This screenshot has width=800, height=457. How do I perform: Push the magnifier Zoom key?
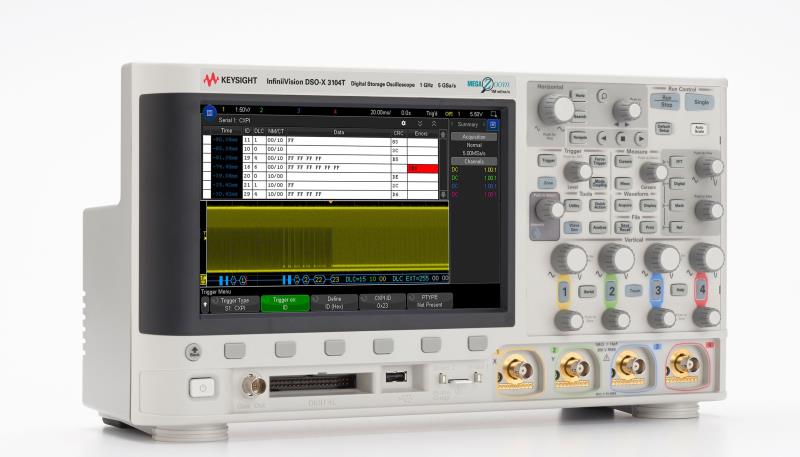click(x=603, y=96)
